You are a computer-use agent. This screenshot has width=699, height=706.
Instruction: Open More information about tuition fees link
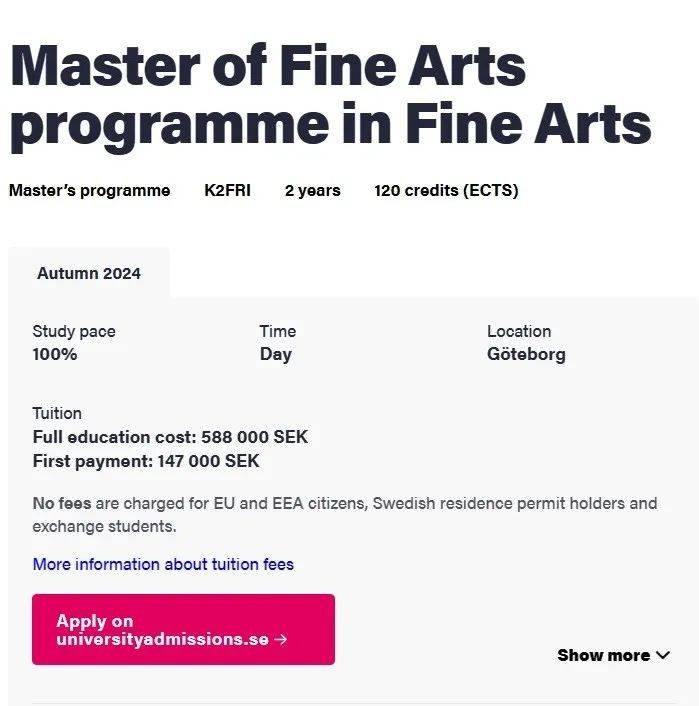[163, 564]
